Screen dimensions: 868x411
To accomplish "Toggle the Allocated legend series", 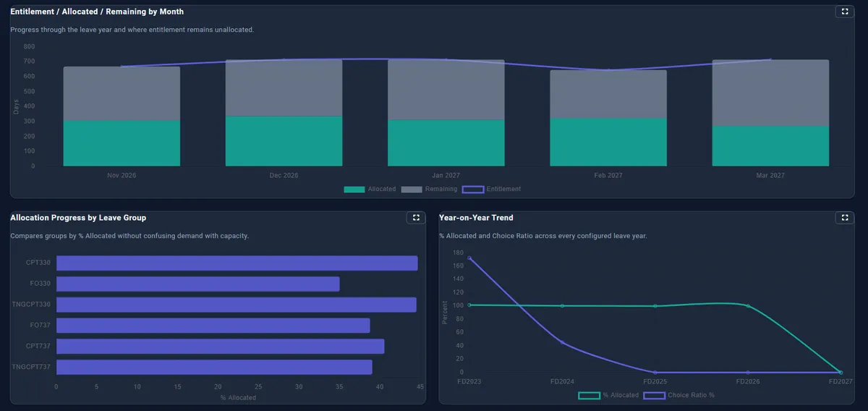I will (370, 189).
